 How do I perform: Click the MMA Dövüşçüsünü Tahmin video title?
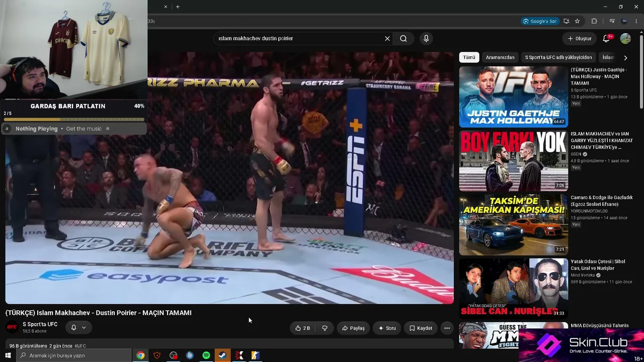[x=599, y=326]
